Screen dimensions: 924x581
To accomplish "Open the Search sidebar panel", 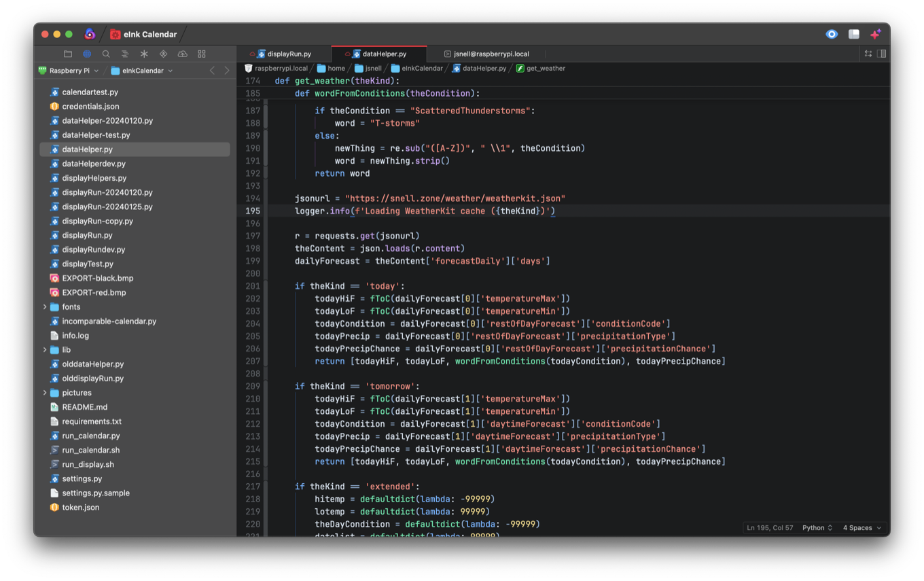I will (106, 54).
